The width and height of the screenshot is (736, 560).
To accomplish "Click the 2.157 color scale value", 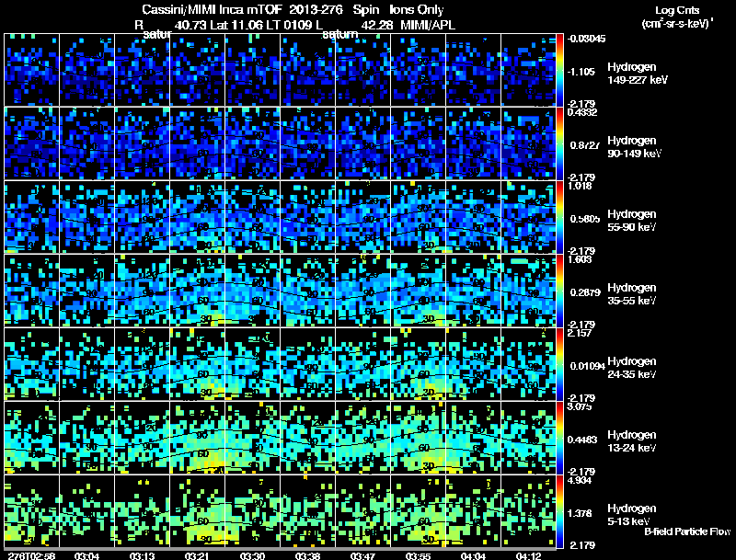I will point(580,333).
